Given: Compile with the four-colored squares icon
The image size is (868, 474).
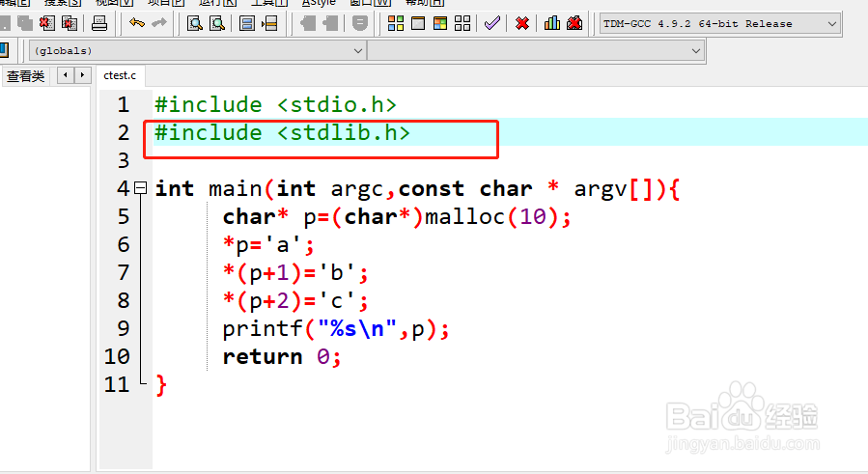Looking at the screenshot, I should point(396,23).
